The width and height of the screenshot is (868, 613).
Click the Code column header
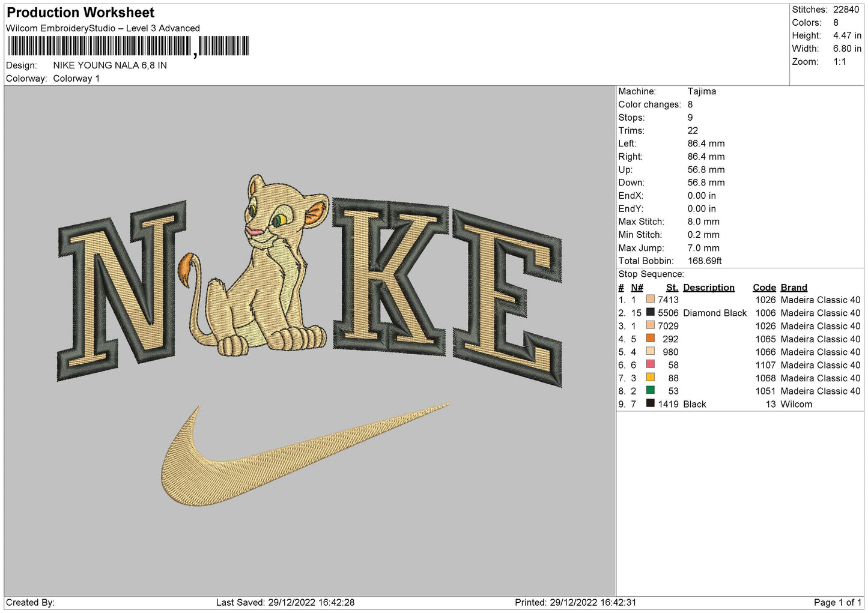click(764, 288)
